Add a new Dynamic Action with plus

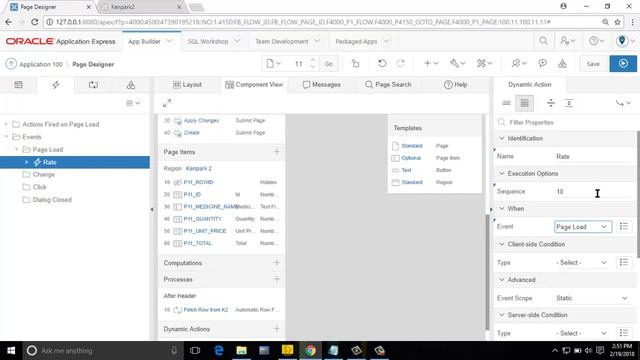pos(277,329)
